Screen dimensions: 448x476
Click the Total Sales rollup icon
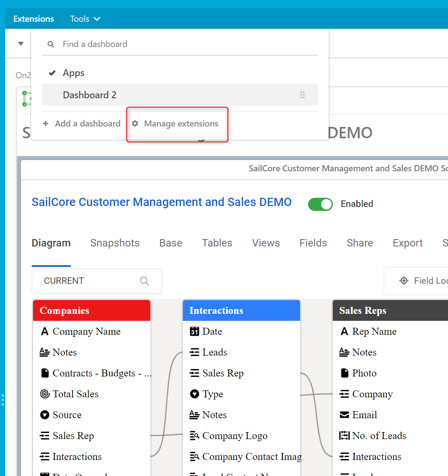(44, 394)
